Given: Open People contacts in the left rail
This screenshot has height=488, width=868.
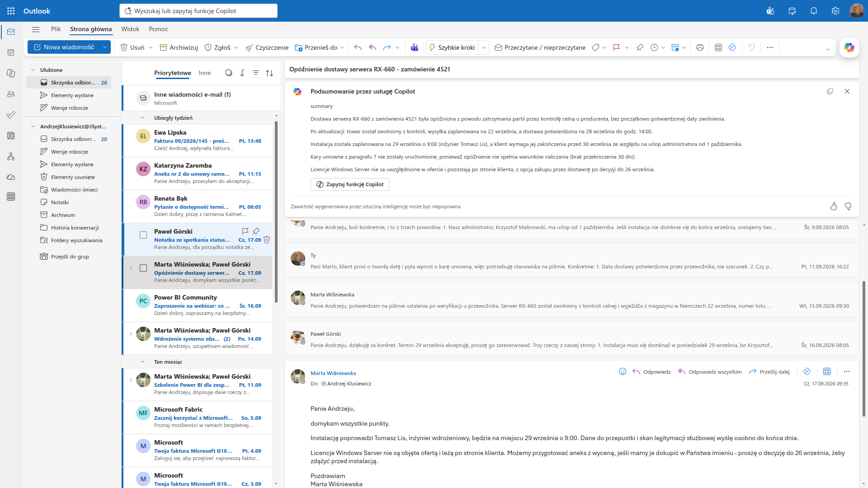Looking at the screenshot, I should pyautogui.click(x=11, y=94).
